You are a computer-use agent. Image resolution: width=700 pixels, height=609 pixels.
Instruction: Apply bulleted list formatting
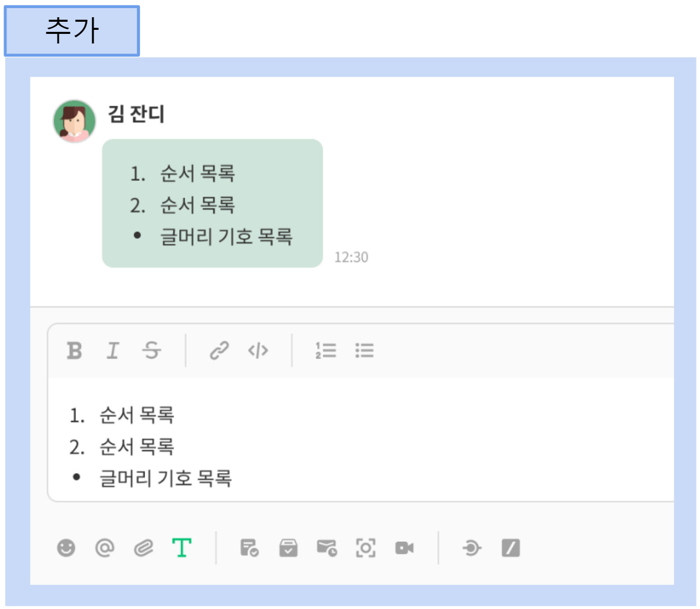point(364,351)
